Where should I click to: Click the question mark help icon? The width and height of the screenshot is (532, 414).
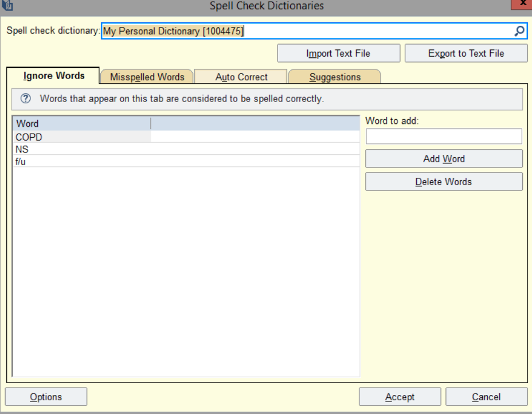click(25, 99)
